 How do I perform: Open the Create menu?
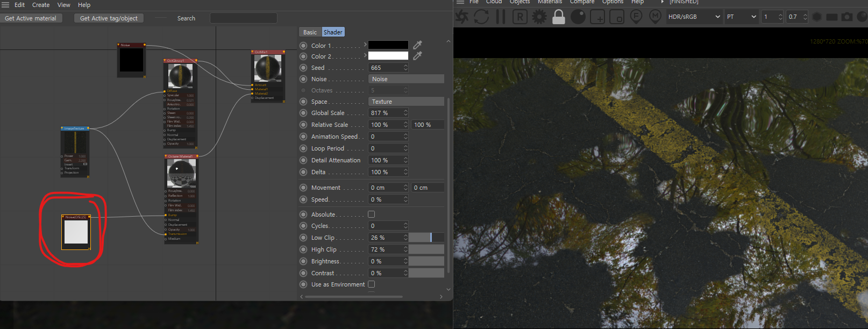point(41,5)
